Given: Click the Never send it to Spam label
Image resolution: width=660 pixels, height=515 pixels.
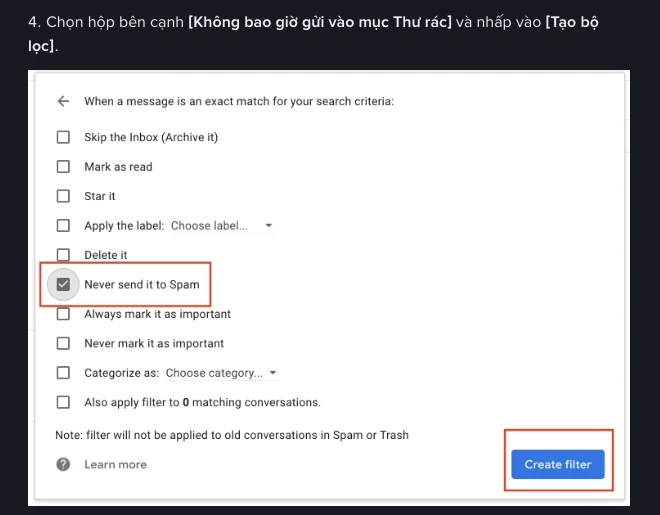Looking at the screenshot, I should [x=142, y=285].
